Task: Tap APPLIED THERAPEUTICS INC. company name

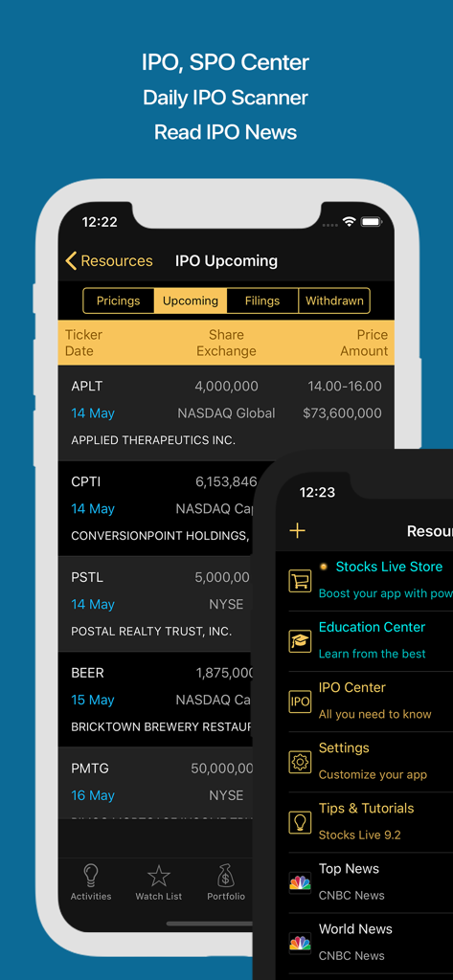Action: coord(153,440)
